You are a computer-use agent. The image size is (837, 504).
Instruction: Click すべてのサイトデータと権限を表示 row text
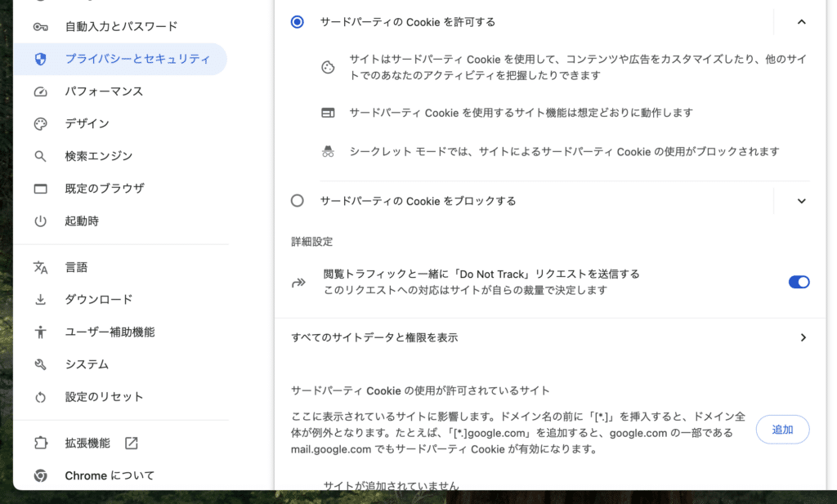(x=374, y=337)
